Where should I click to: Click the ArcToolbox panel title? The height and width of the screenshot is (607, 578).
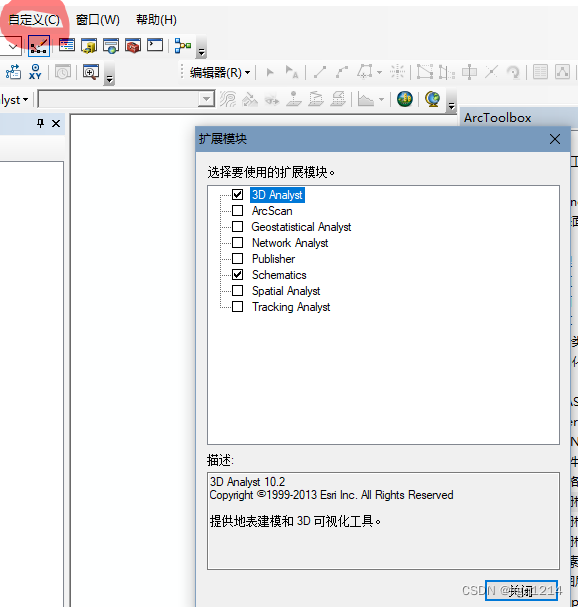[x=497, y=118]
